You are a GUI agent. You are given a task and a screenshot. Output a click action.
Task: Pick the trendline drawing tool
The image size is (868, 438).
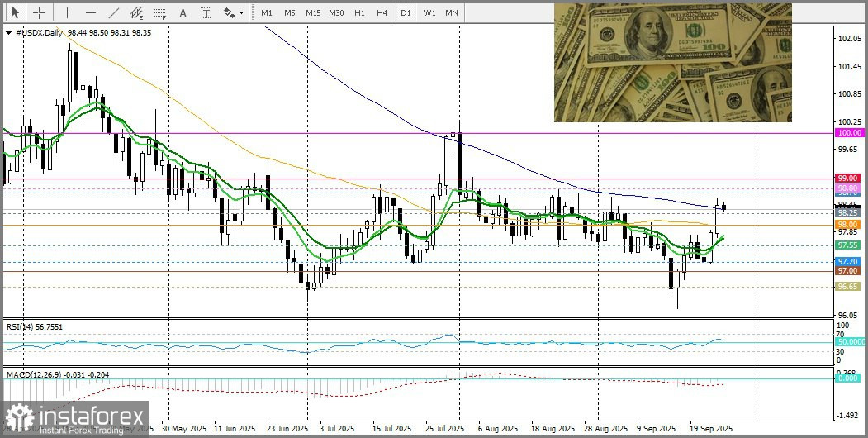coord(113,12)
